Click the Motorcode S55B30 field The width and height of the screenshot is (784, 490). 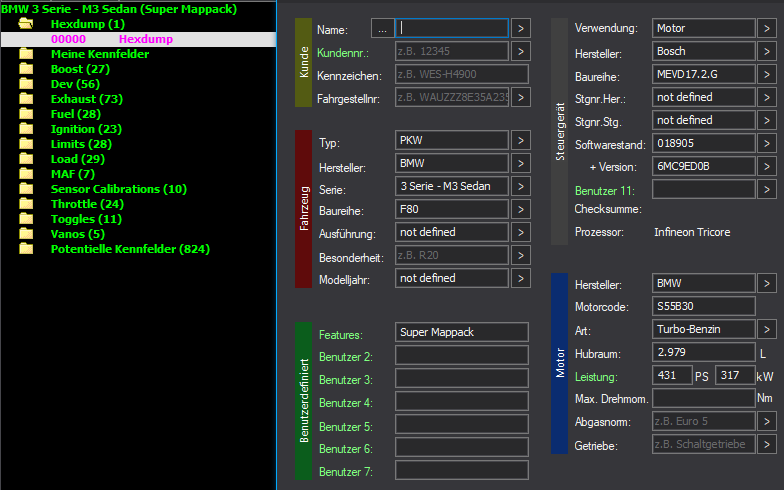(704, 306)
